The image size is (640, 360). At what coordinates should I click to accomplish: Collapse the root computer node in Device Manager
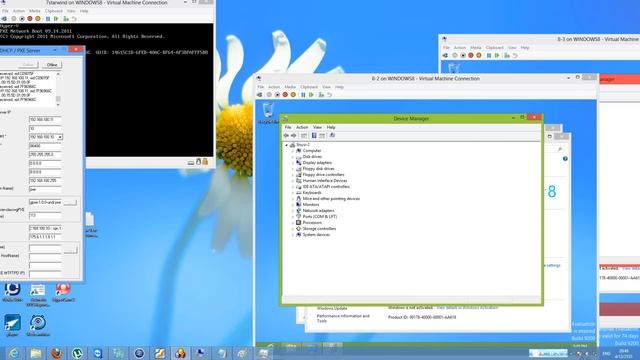click(287, 145)
